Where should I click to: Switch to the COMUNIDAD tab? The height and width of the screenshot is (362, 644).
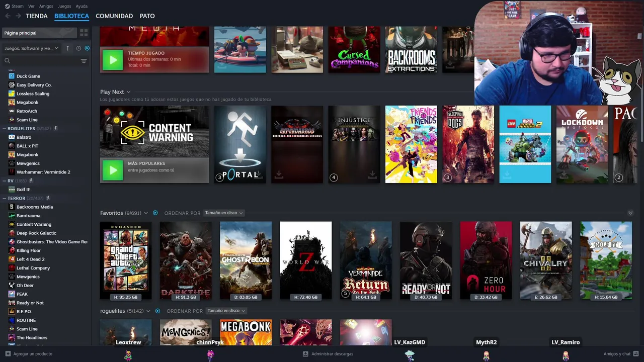(x=114, y=16)
